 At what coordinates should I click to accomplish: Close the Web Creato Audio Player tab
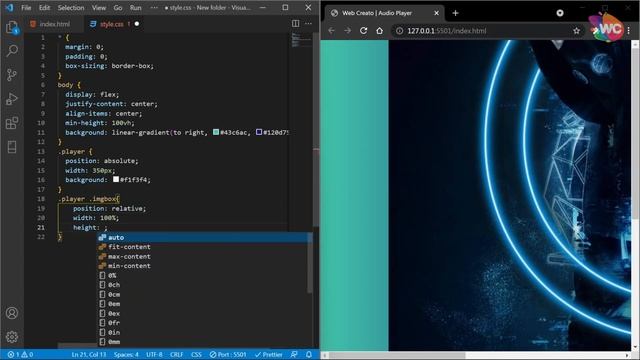pos(436,13)
